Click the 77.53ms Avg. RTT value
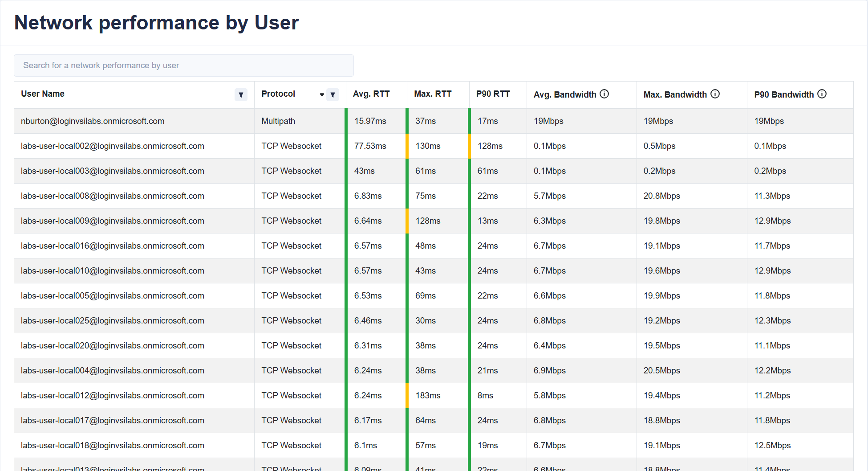Viewport: 868px width, 471px height. [x=370, y=146]
